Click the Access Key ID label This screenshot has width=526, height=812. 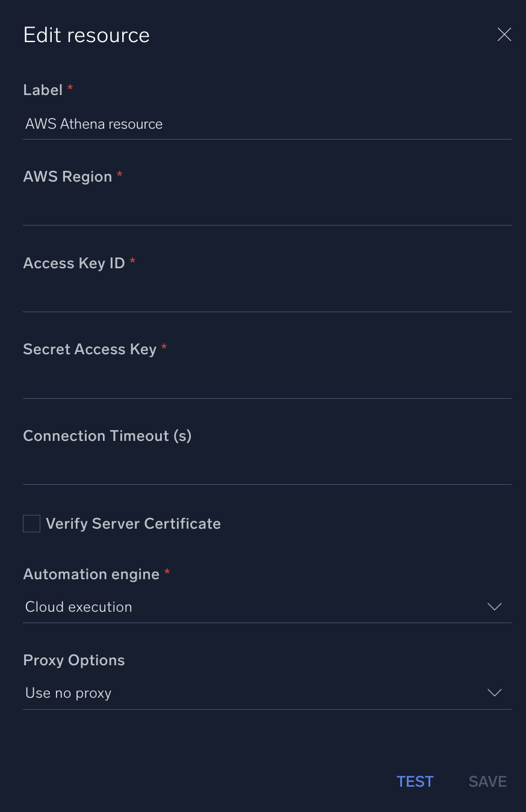point(74,263)
